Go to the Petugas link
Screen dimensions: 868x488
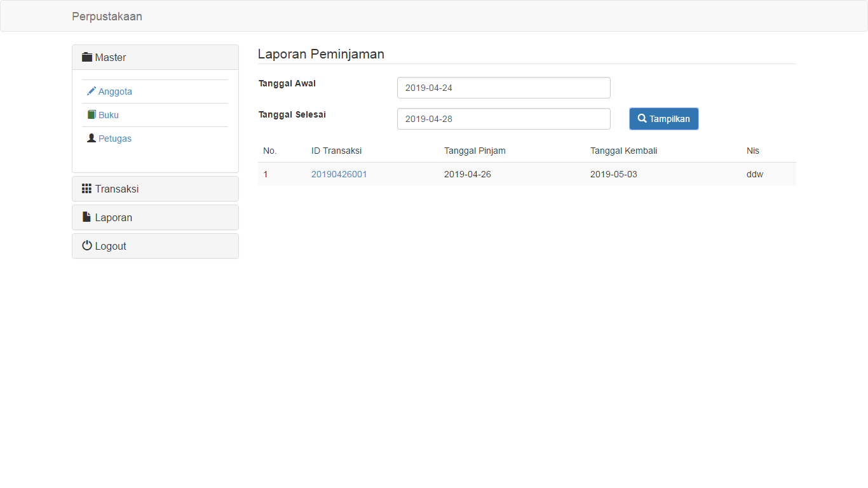tap(115, 139)
